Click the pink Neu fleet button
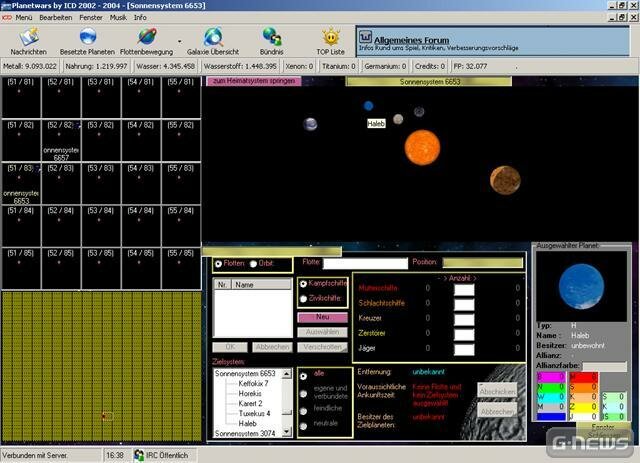 [x=322, y=317]
